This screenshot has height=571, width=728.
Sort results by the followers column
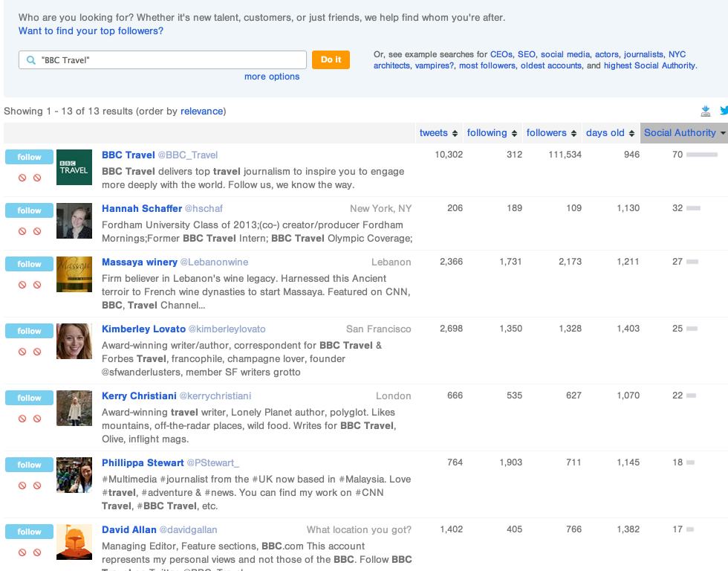pyautogui.click(x=551, y=133)
